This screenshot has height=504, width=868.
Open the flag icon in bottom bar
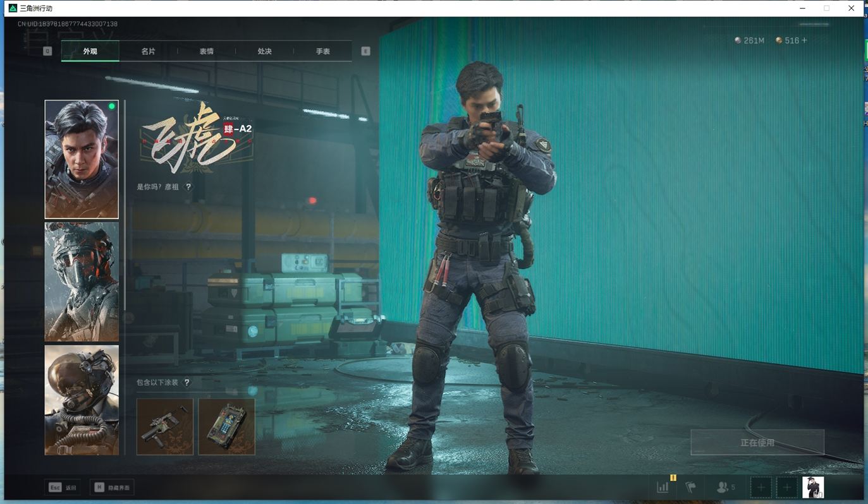[691, 488]
